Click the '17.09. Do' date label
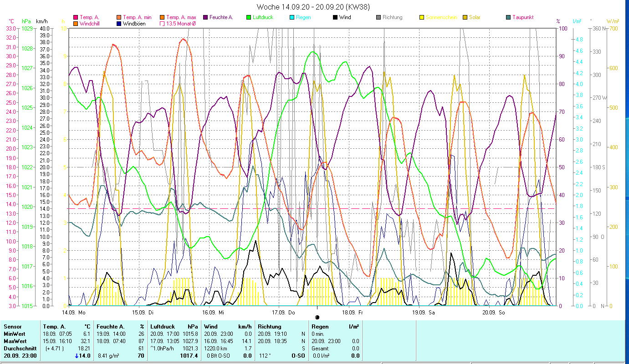This screenshot has height=364, width=629. [283, 313]
